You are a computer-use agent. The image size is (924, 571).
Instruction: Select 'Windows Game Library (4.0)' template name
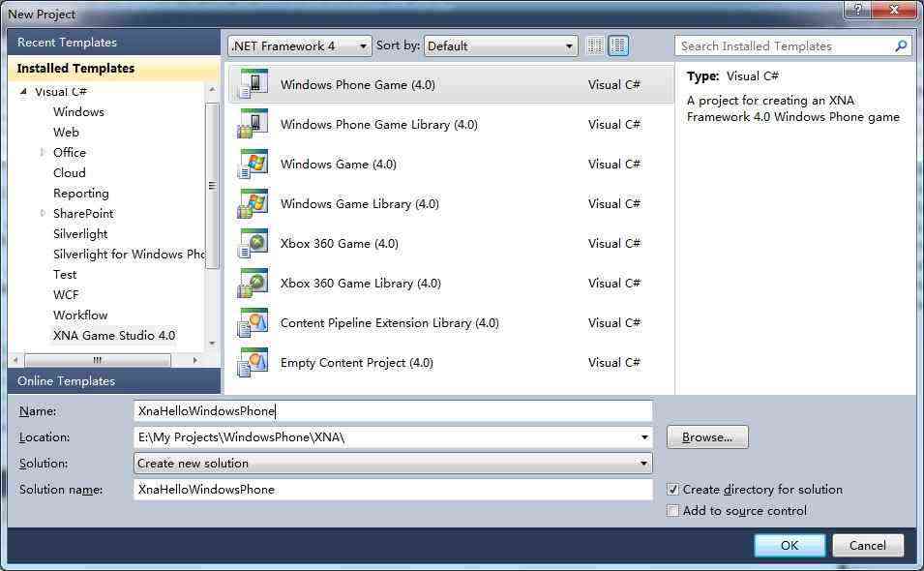(360, 204)
